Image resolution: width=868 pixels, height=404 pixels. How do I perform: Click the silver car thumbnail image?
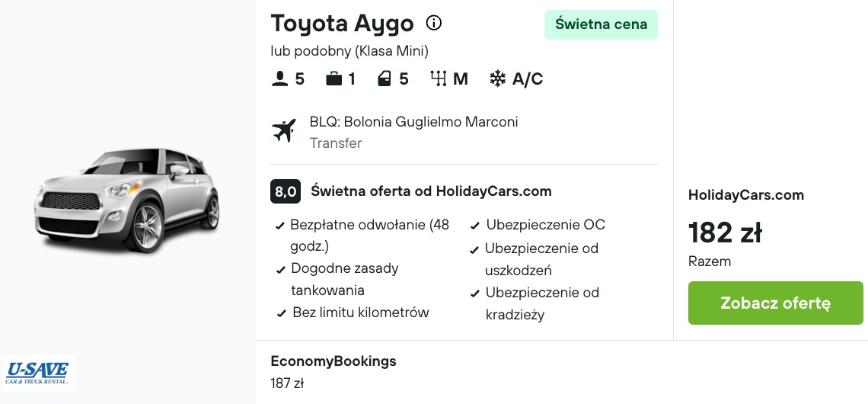click(126, 200)
